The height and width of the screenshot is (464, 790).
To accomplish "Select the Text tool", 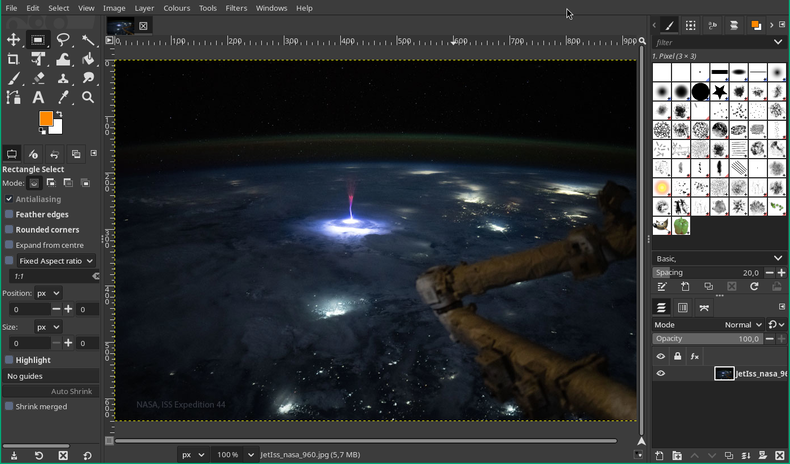I will pyautogui.click(x=38, y=97).
